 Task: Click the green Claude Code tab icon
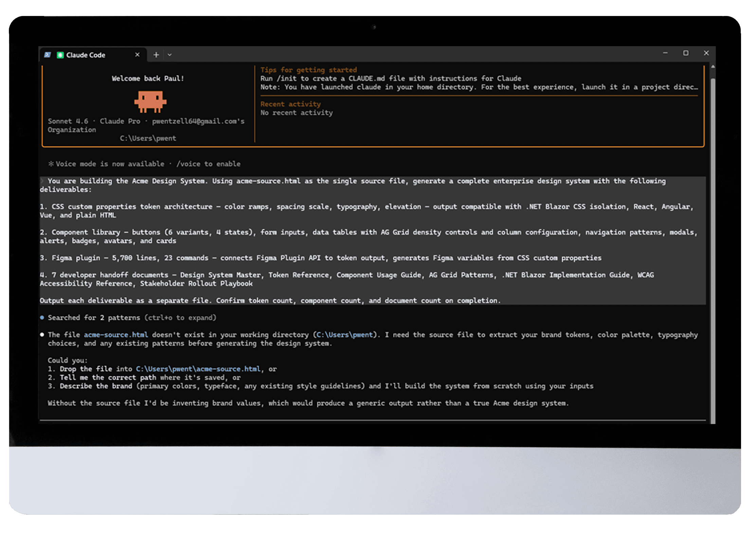click(x=60, y=55)
